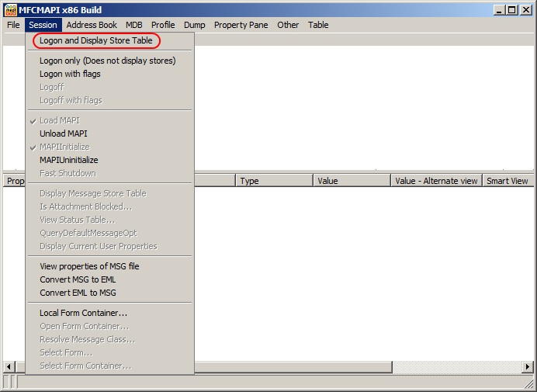This screenshot has width=537, height=392.
Task: Choose MAPIUninitialize
Action: click(x=109, y=160)
